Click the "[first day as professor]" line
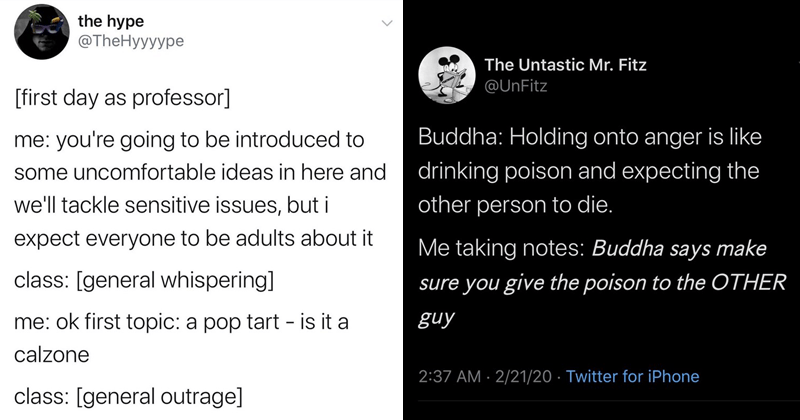The image size is (800, 420). pos(122,101)
